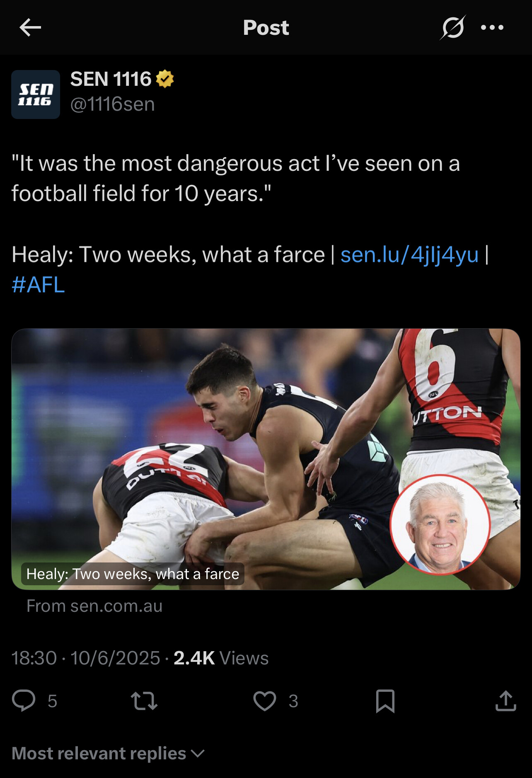Open the #AFL hashtag
The image size is (532, 778).
(38, 284)
